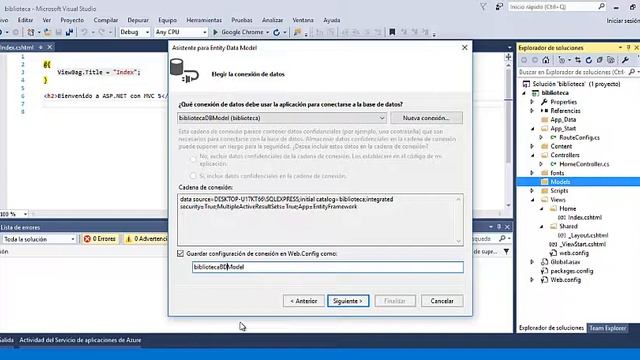Pin the Solution Explorer panel
Screen dimensions: 640x360
[629, 48]
